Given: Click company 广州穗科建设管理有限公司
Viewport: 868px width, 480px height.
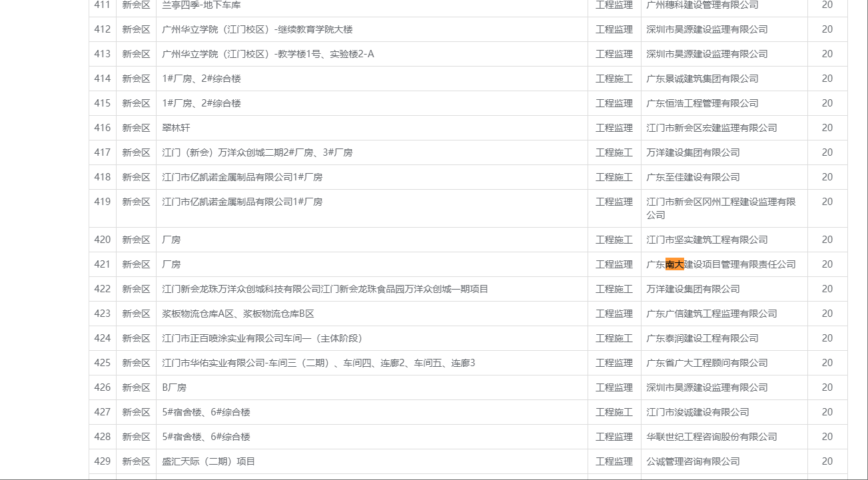Looking at the screenshot, I should [x=702, y=5].
